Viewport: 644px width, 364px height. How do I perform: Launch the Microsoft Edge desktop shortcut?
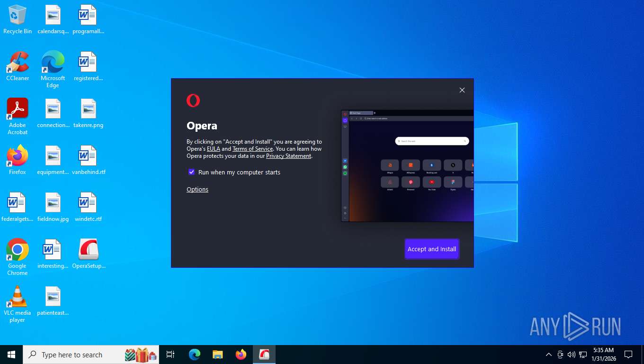tap(53, 69)
